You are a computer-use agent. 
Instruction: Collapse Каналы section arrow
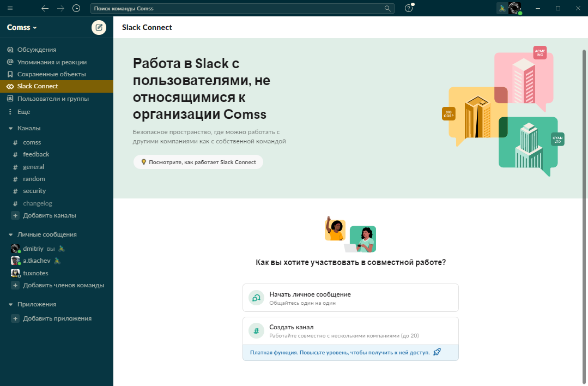click(x=10, y=128)
